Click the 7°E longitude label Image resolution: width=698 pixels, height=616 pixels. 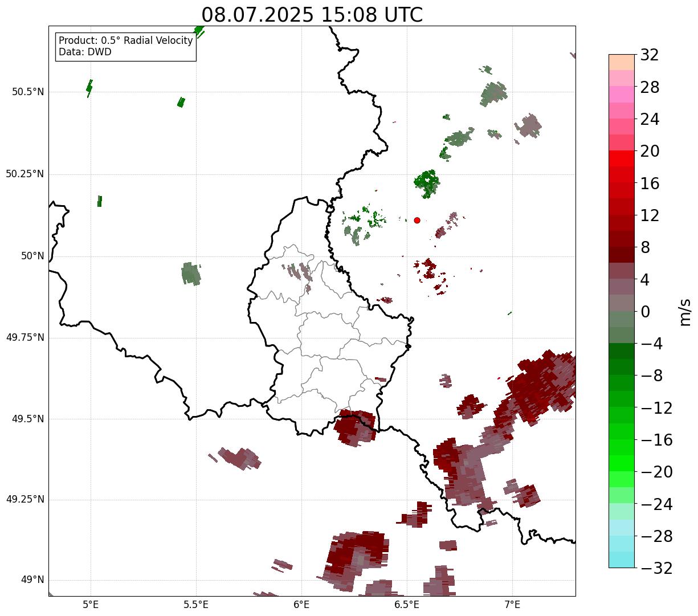click(512, 605)
